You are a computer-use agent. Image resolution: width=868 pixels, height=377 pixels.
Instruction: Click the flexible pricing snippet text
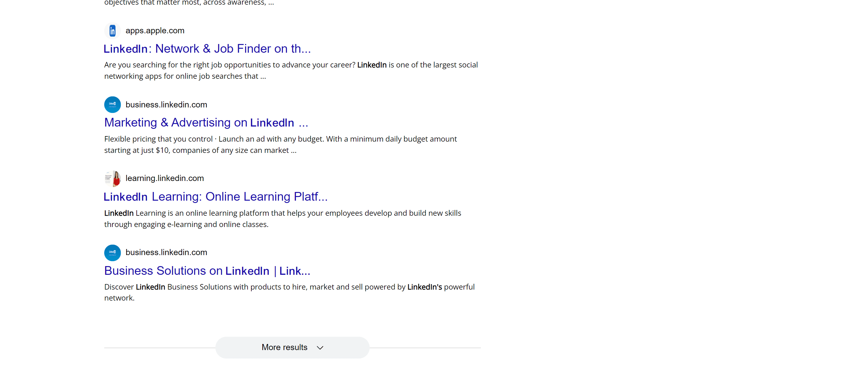tap(280, 144)
